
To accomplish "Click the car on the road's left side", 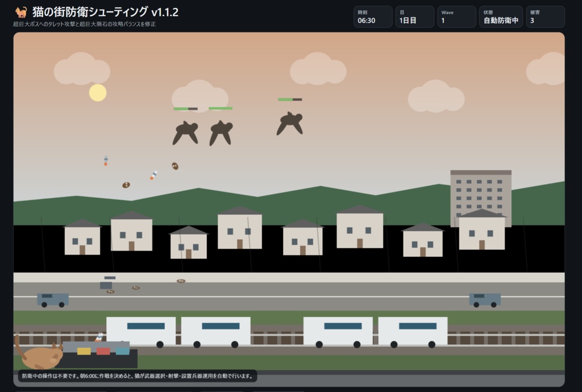I will point(53,299).
